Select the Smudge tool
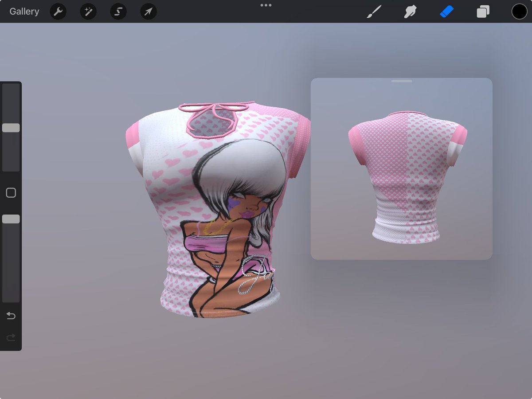 click(x=410, y=12)
